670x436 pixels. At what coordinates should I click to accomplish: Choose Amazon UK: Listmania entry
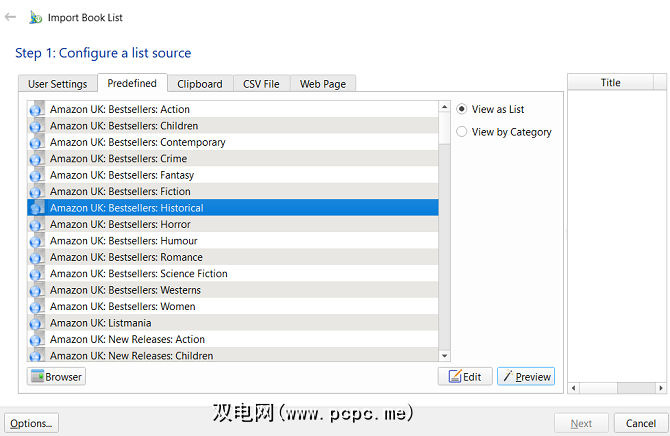tap(233, 323)
